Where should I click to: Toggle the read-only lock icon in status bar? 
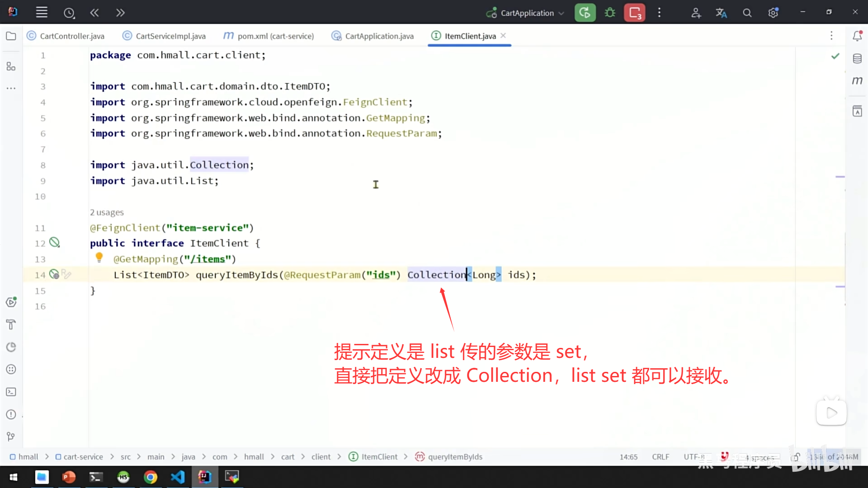[796, 457]
